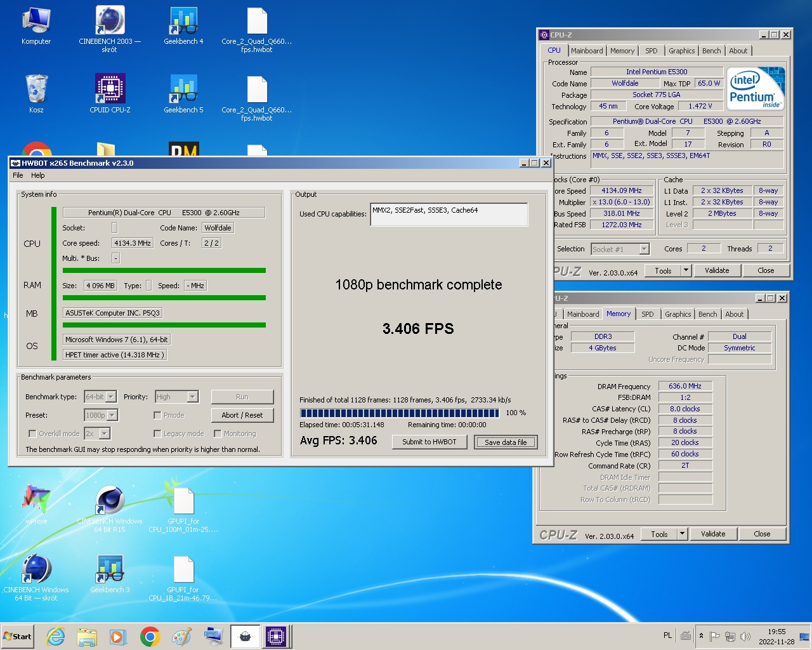Click Abort / Reset button

242,415
